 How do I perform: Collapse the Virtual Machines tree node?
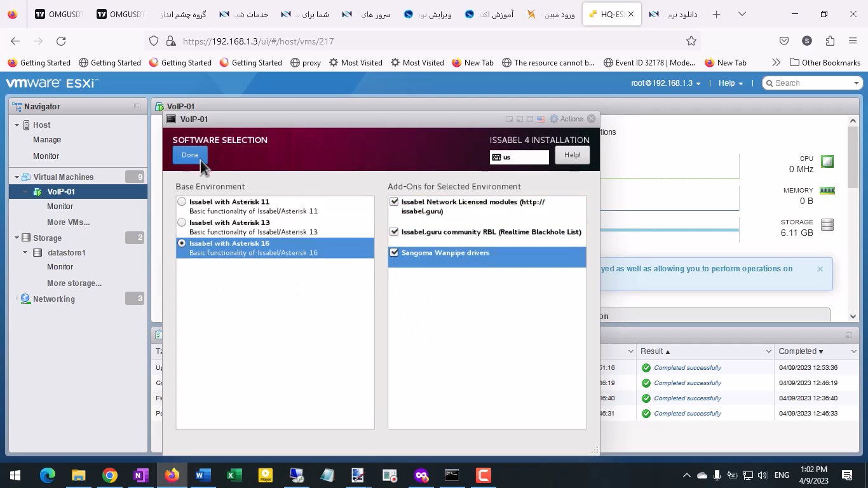[17, 177]
